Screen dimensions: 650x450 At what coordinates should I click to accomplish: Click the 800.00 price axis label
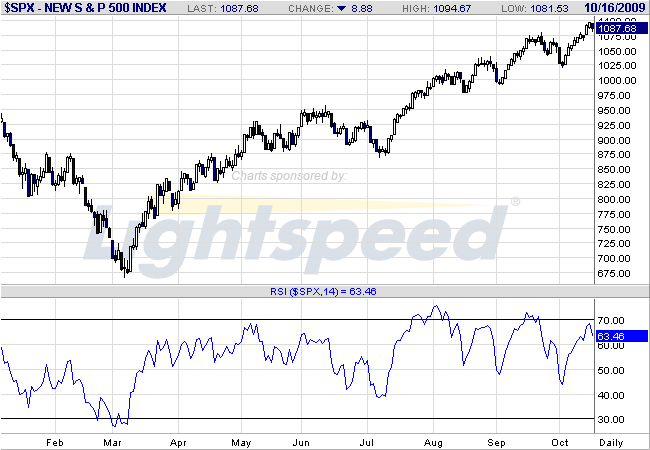(x=614, y=199)
